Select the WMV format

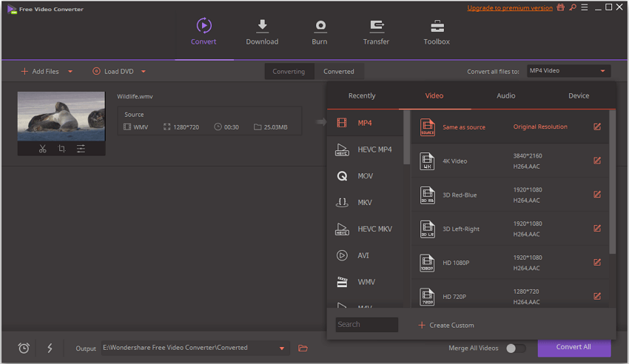(365, 282)
